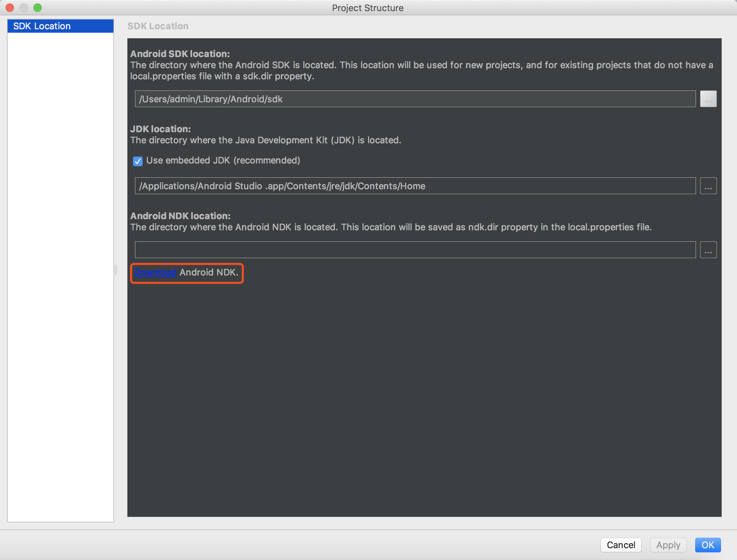Screen dimensions: 737x560
Task: Click the Cancel button
Action: tap(621, 545)
